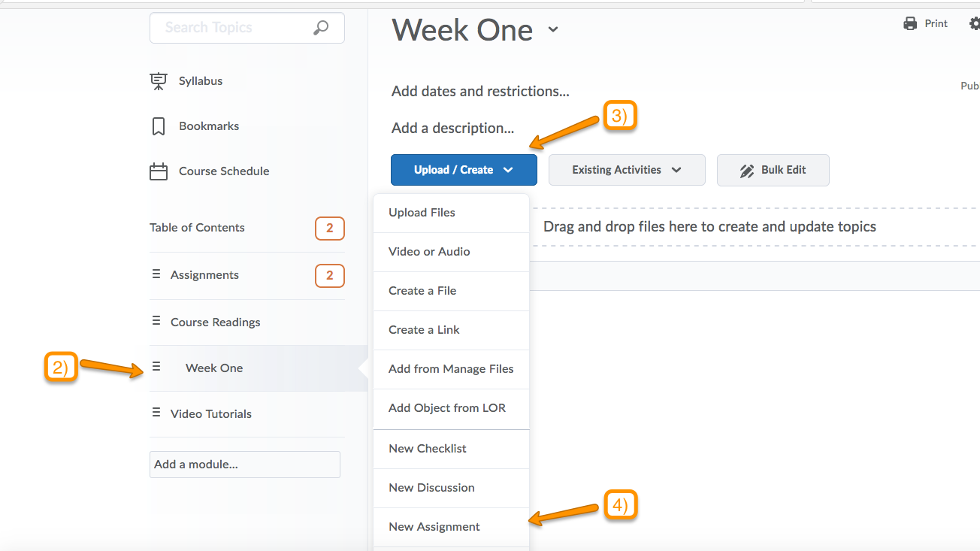Image resolution: width=980 pixels, height=551 pixels.
Task: Collapse the Upload / Create dropdown
Action: coord(464,170)
